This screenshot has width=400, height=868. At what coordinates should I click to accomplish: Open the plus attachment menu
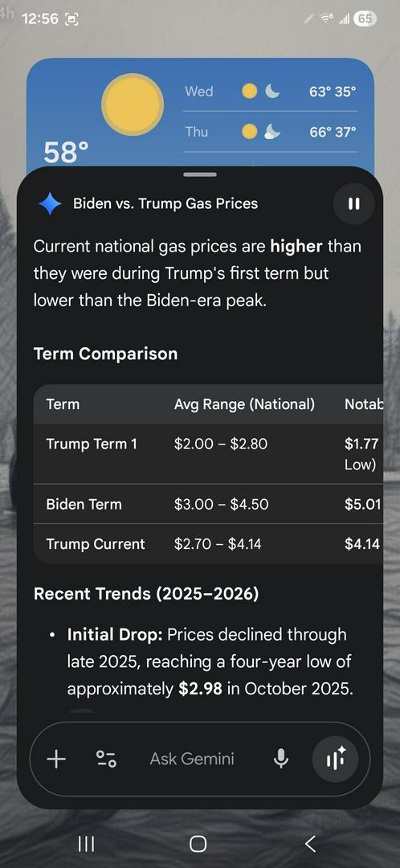click(56, 759)
